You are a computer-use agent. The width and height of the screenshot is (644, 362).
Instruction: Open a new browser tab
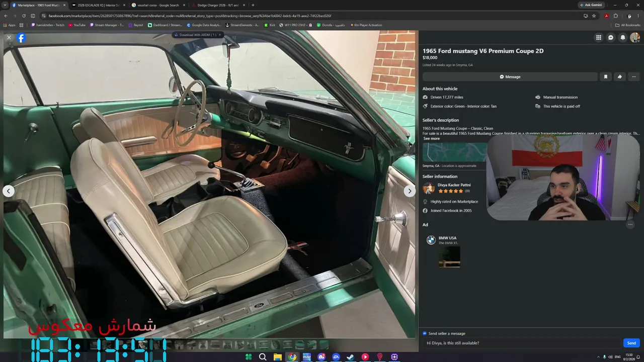coord(253,5)
